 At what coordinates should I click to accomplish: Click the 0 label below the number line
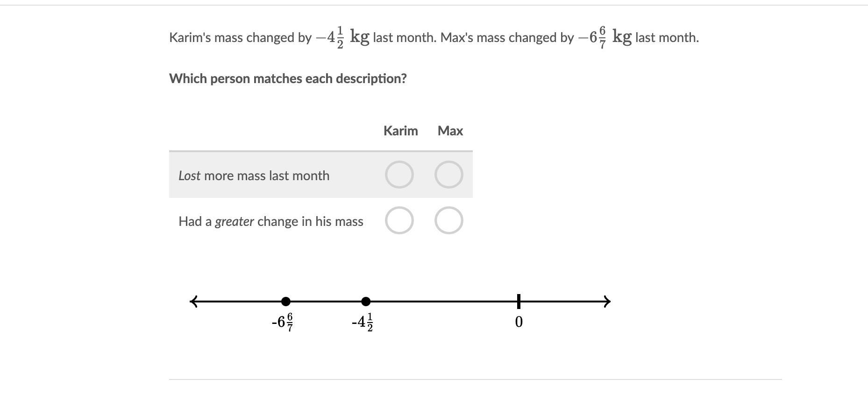pyautogui.click(x=519, y=322)
